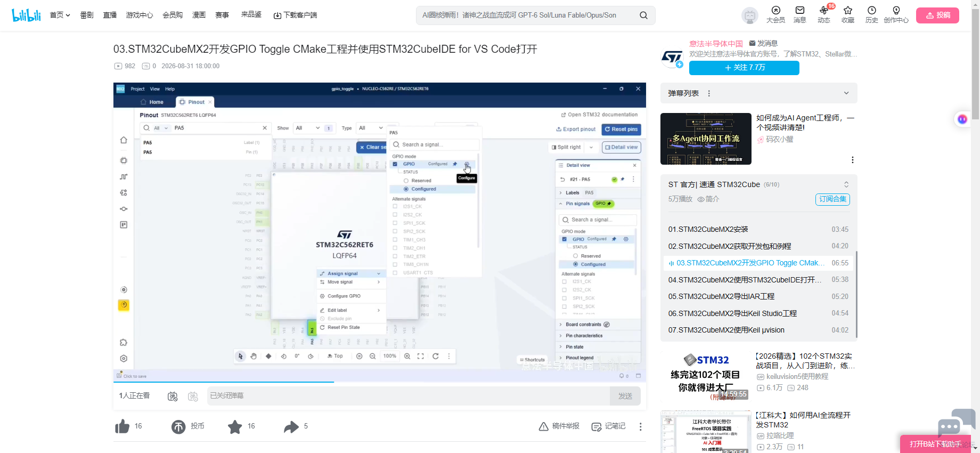Open 【江科大】如何用AI全流程开发STM32 title
Screen dimensions: 980x453
tap(803, 420)
